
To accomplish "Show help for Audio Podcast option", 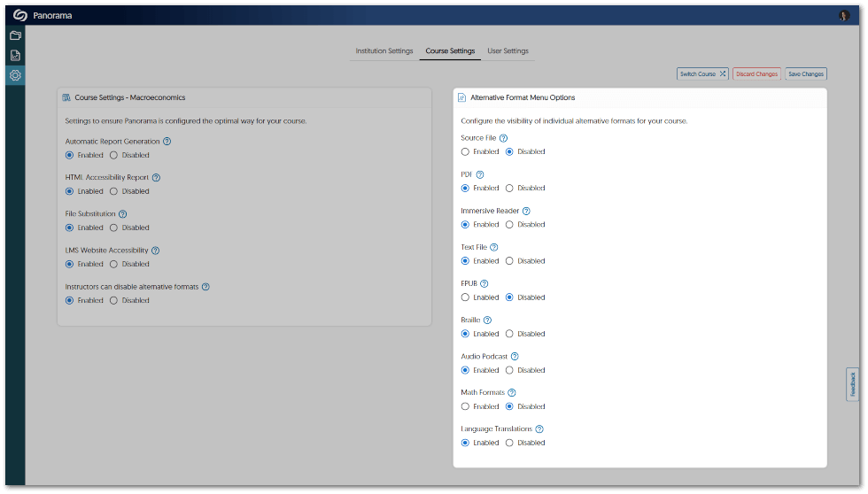I will click(515, 357).
